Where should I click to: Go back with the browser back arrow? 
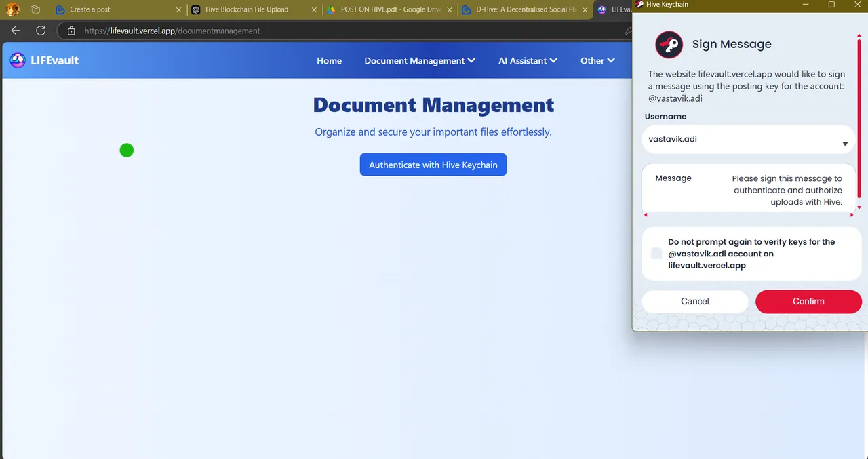coord(16,31)
